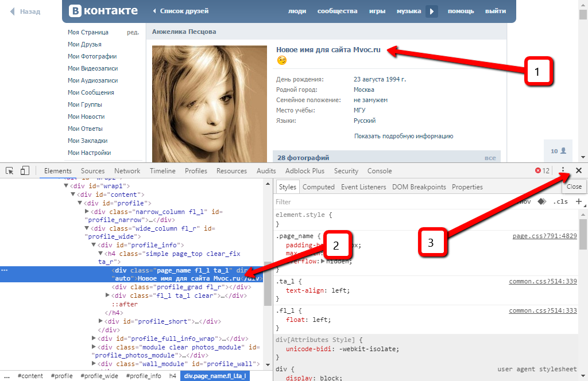The width and height of the screenshot is (588, 381).
Task: Toggle the .cls element classes button
Action: click(560, 201)
